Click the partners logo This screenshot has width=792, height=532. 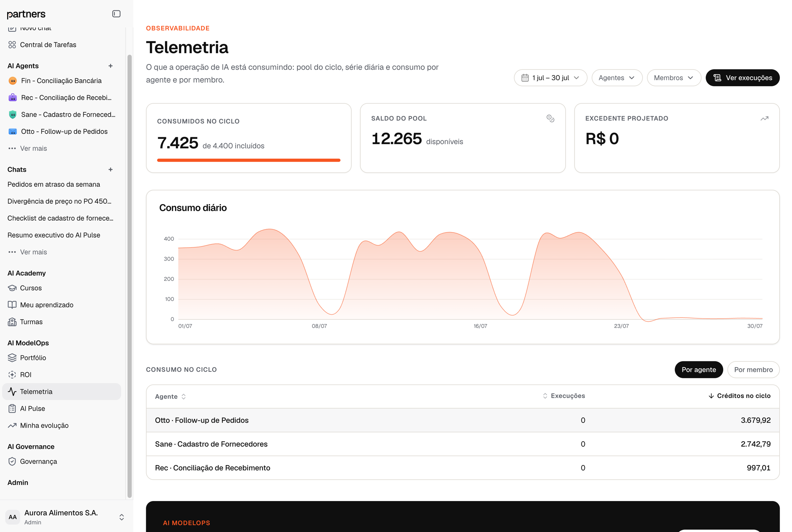click(26, 14)
